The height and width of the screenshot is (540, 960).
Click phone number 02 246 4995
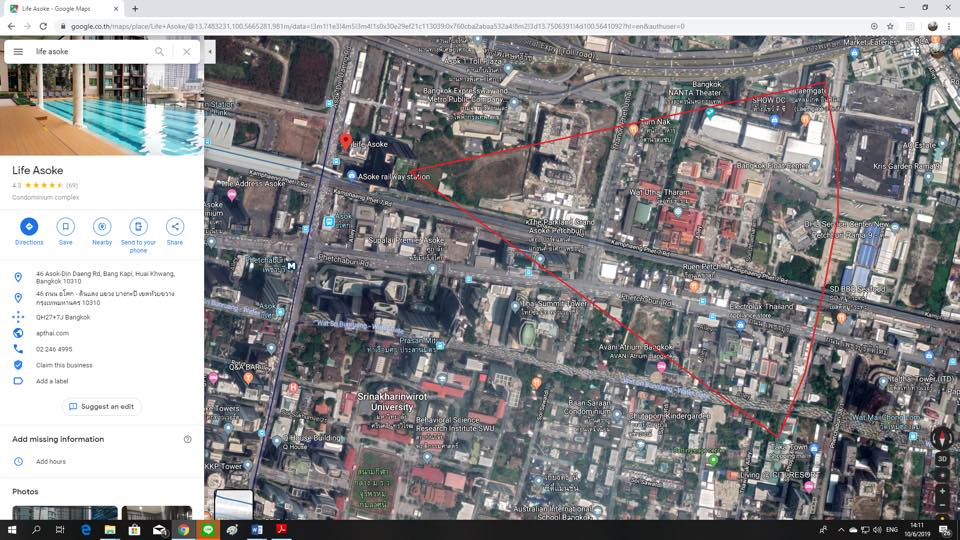click(x=54, y=349)
